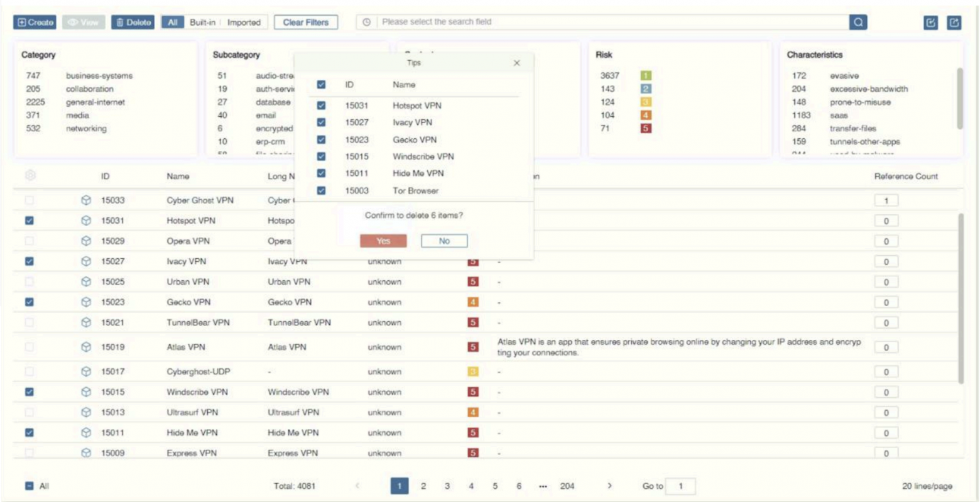Uncheck the select-all checkbox in Tips dialog header
The height and width of the screenshot is (502, 980).
[321, 84]
